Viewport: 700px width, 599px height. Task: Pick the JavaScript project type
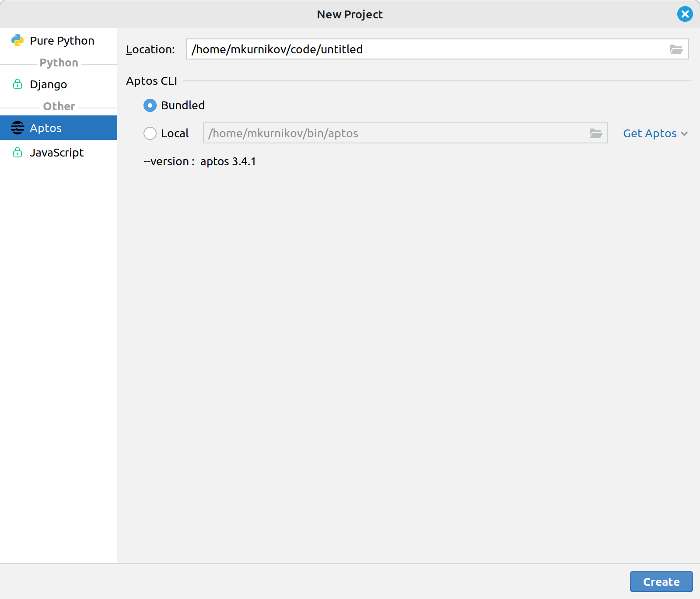59,152
